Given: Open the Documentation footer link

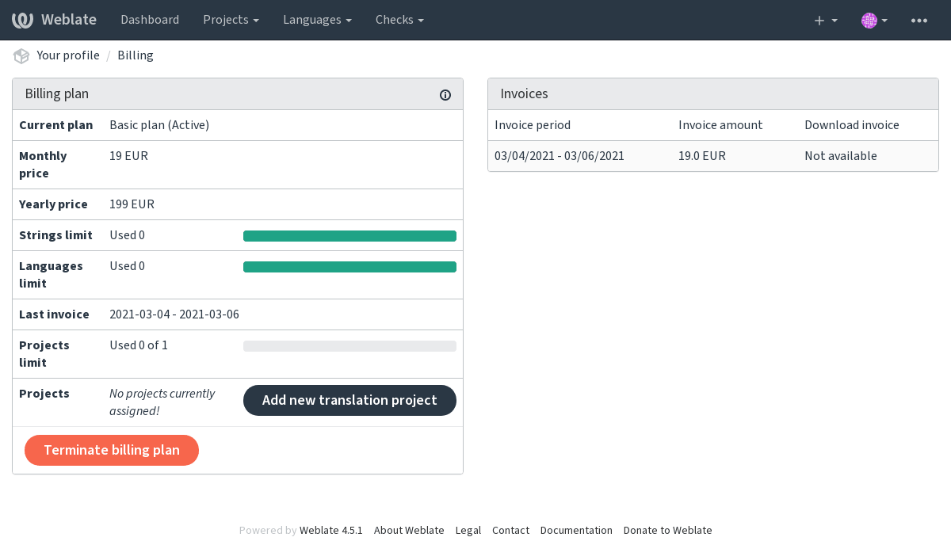Looking at the screenshot, I should (576, 531).
